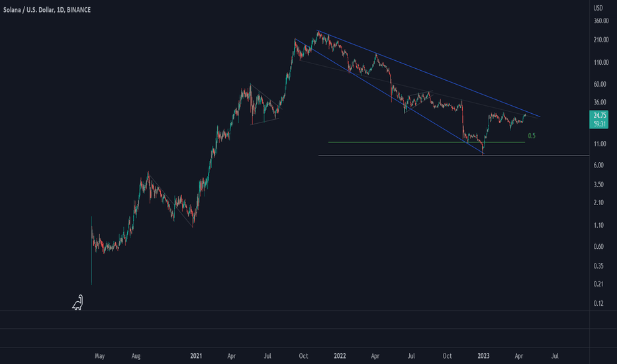Image resolution: width=617 pixels, height=364 pixels.
Task: Click the 0.60 price axis label
Action: (598, 247)
